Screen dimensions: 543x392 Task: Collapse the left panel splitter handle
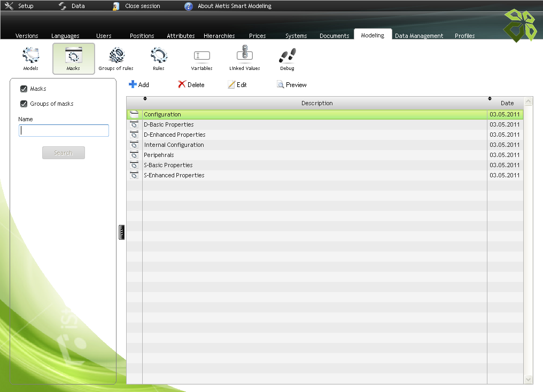pos(121,232)
